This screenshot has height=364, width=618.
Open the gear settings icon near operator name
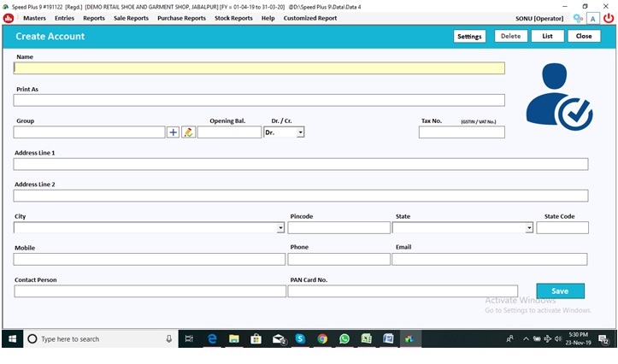click(578, 18)
